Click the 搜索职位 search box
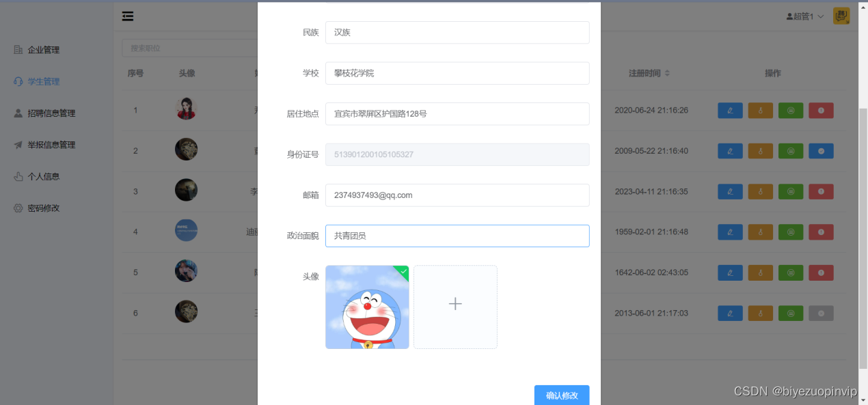Viewport: 868px width, 405px height. click(x=189, y=48)
